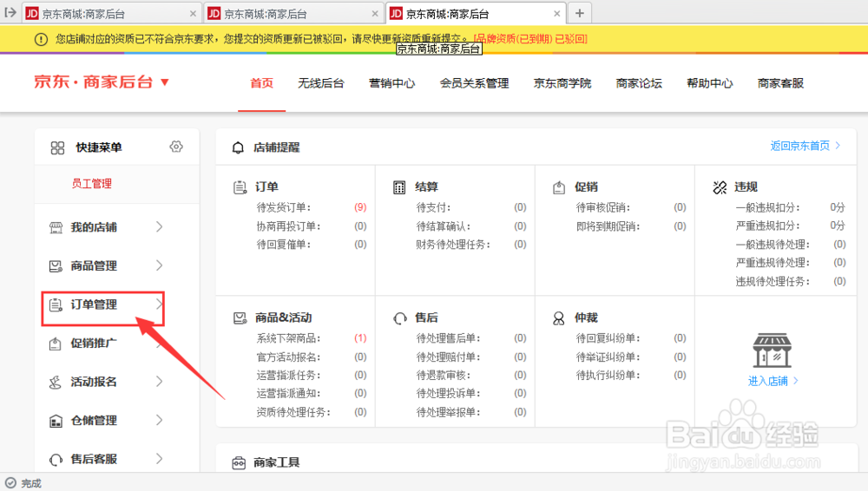Image resolution: width=868 pixels, height=491 pixels.
Task: Click the 品牌资质(已到期) 已驳回 link
Action: pyautogui.click(x=531, y=39)
